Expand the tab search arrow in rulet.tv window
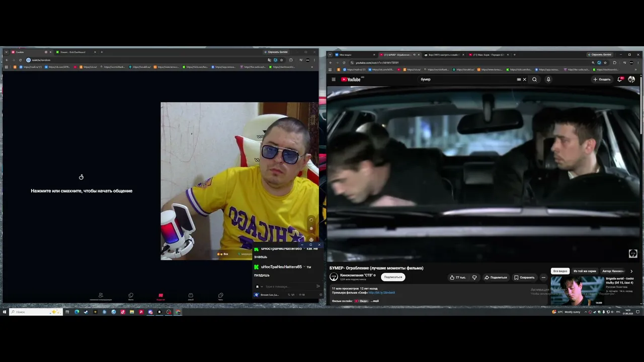644x362 pixels. (x=6, y=52)
